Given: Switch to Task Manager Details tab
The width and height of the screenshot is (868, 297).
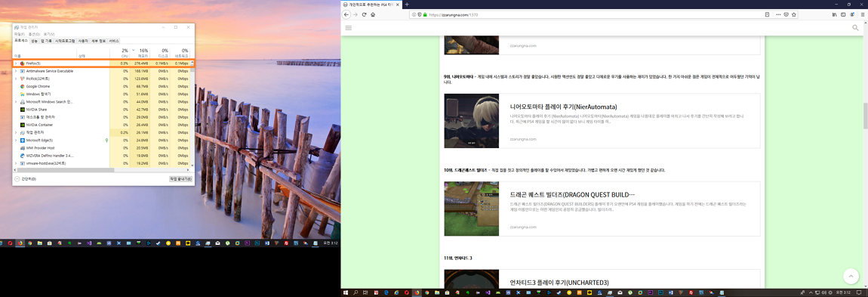Looking at the screenshot, I should [99, 41].
